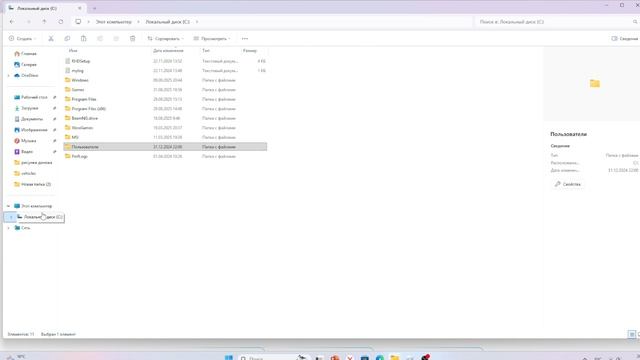Go up one folder level
Screen dimensions: 640x360
coord(44,22)
